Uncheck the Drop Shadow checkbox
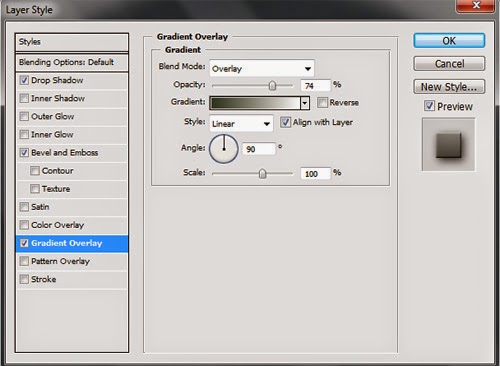 point(24,80)
